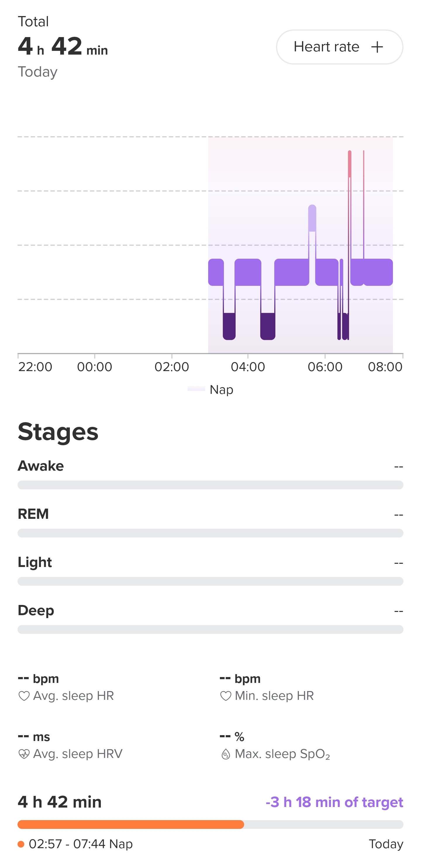The height and width of the screenshot is (868, 421).
Task: Tap the -3 h 18 min of target text
Action: click(334, 802)
